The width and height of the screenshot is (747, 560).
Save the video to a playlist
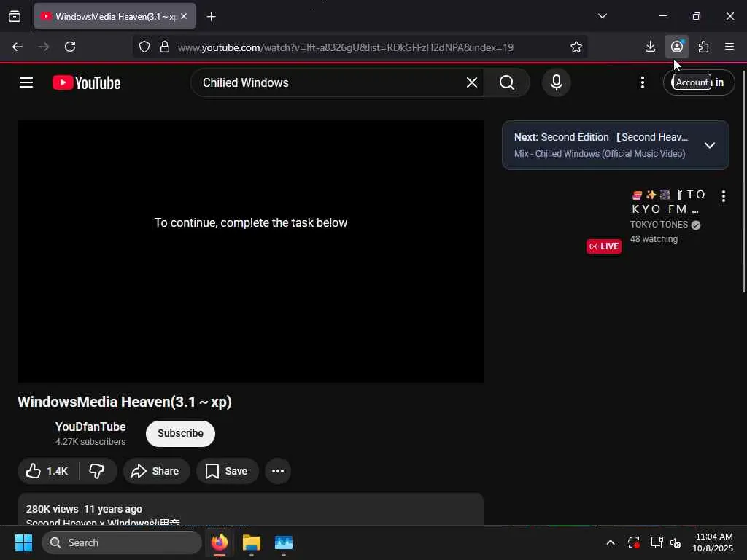pyautogui.click(x=228, y=471)
